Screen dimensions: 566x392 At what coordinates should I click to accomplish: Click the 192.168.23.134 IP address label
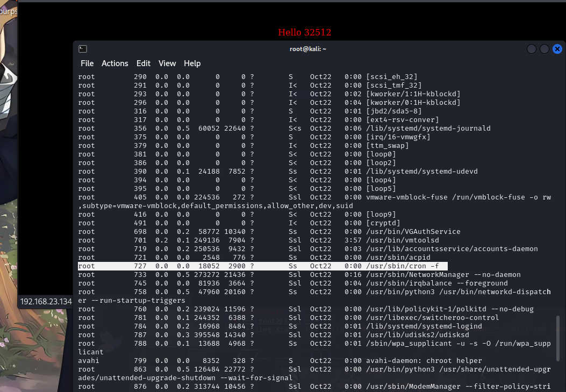tap(46, 302)
